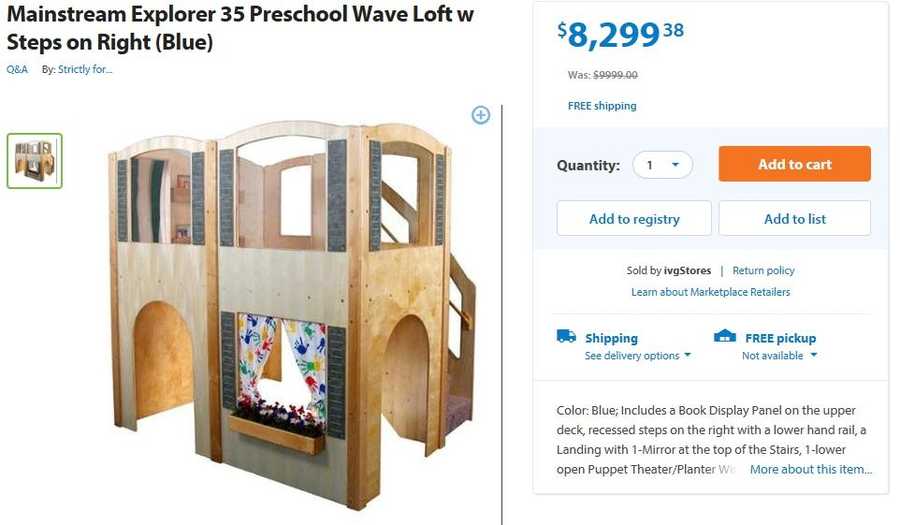The height and width of the screenshot is (525, 900).
Task: Expand See delivery options
Action: click(x=638, y=356)
